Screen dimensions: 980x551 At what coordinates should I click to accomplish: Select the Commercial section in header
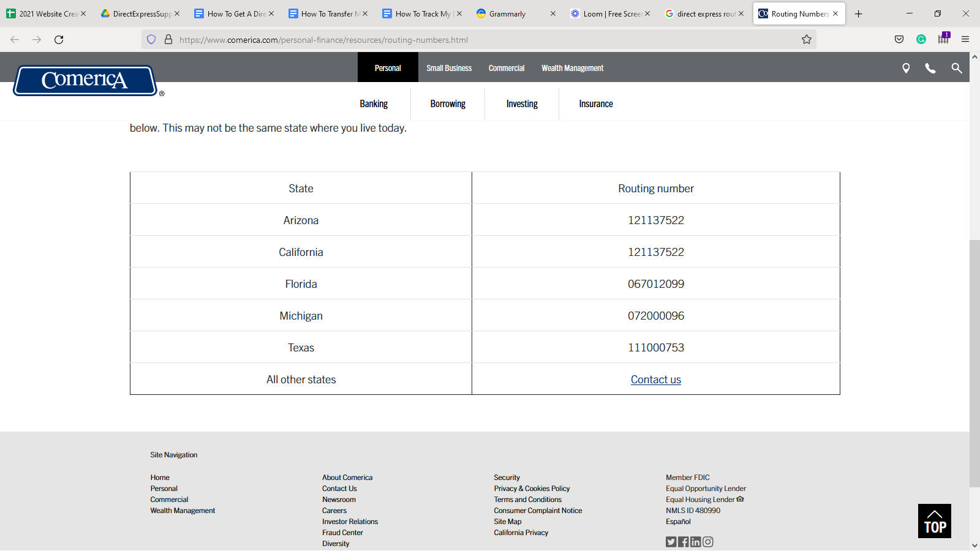point(507,68)
